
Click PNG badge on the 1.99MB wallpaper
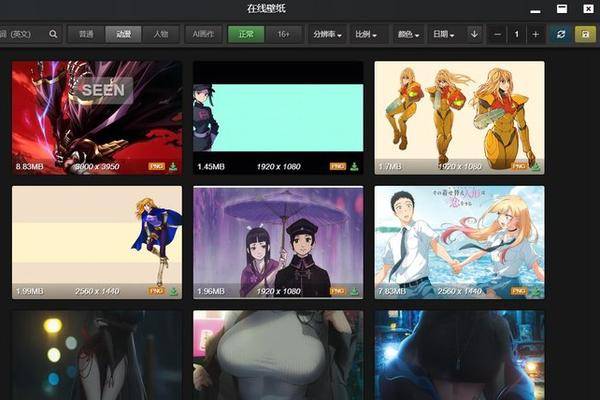[x=156, y=291]
